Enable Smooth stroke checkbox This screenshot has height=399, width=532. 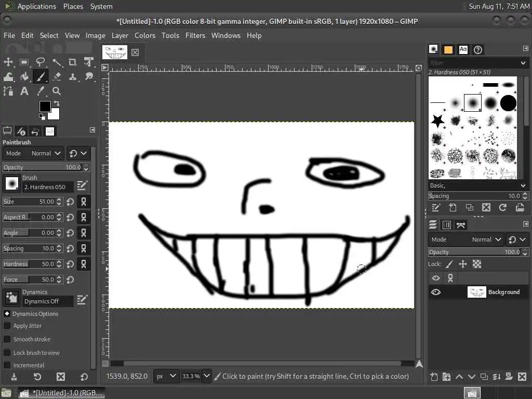[x=7, y=339]
